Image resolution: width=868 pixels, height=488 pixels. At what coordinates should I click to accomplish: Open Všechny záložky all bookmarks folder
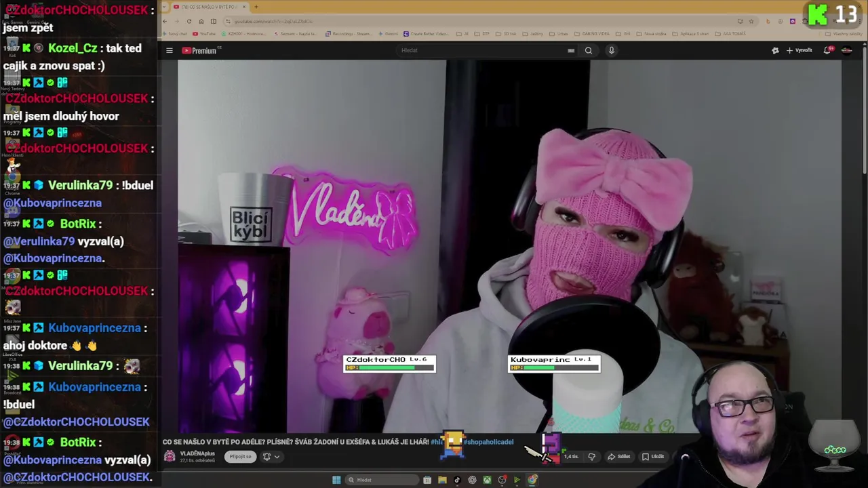844,34
